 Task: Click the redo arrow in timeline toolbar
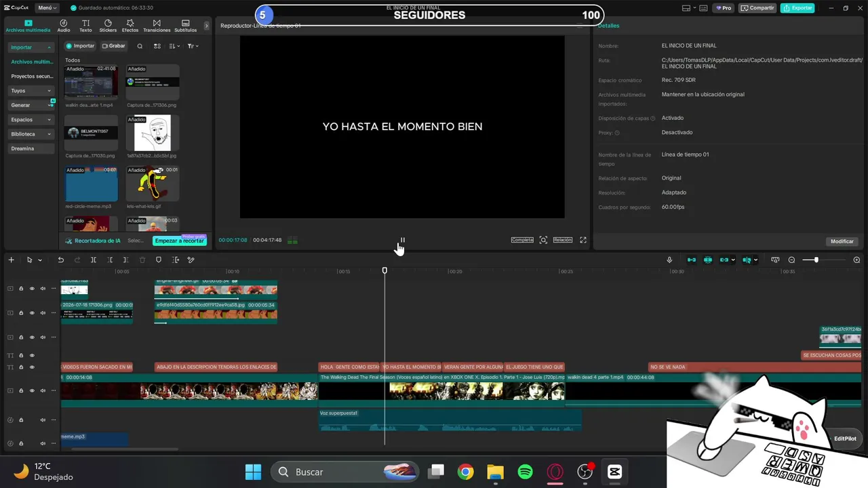(x=77, y=260)
